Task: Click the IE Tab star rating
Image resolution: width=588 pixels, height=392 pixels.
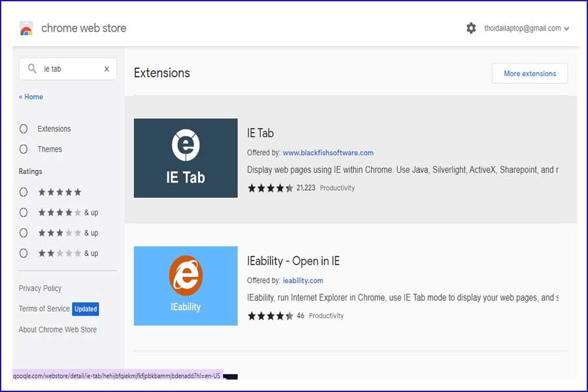Action: [x=270, y=188]
